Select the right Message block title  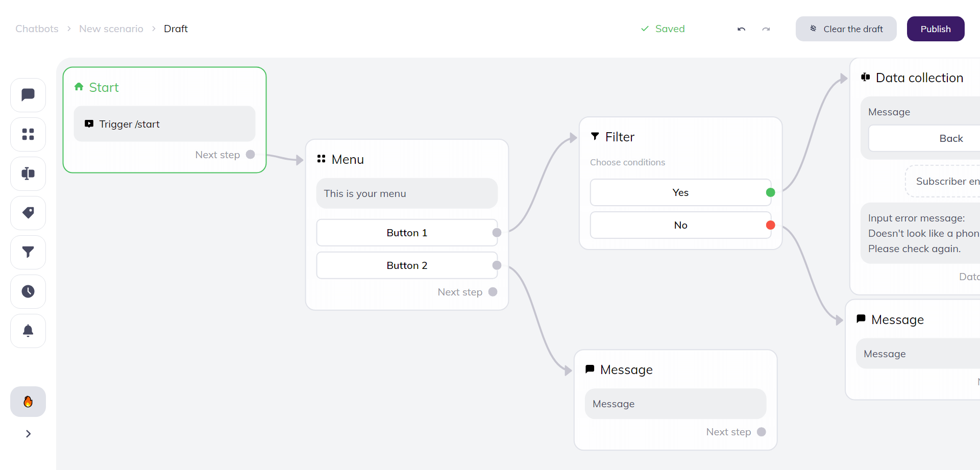897,320
